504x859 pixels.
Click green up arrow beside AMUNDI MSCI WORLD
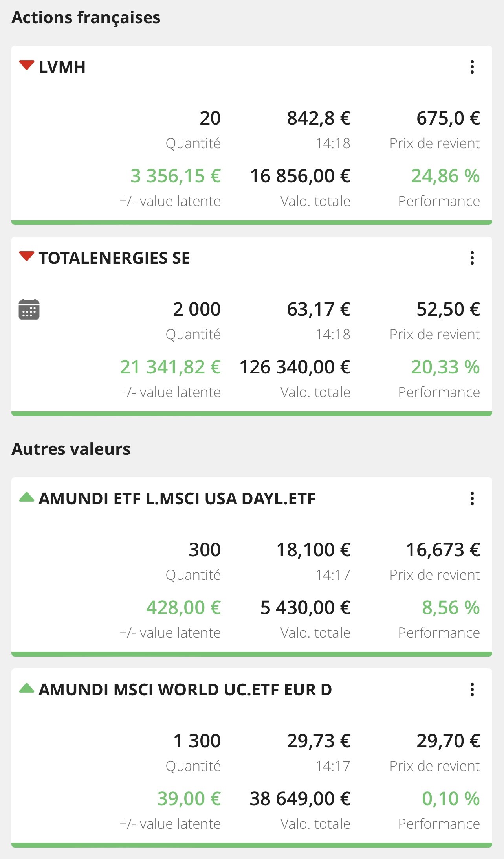click(x=27, y=688)
